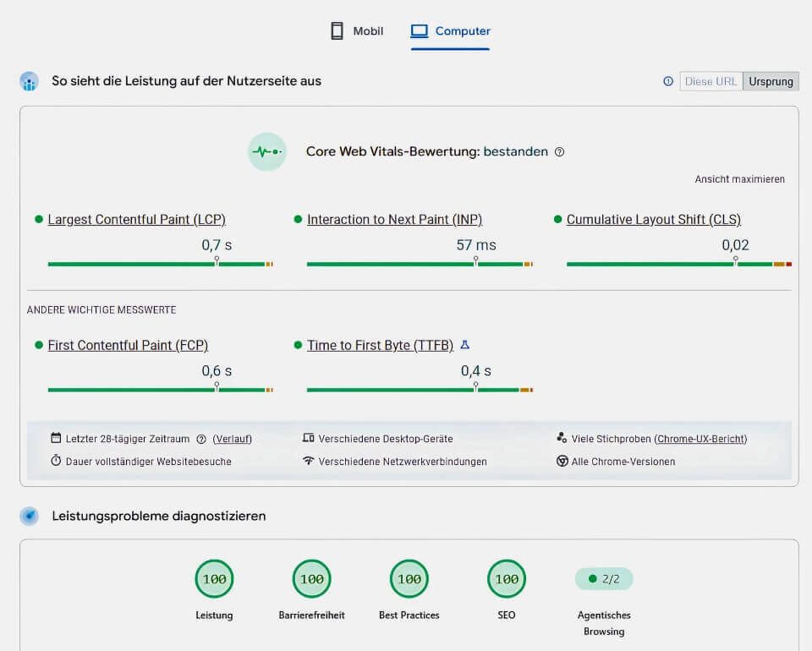Jump to Barrierefreiheit score 100 gauge

pyautogui.click(x=312, y=579)
